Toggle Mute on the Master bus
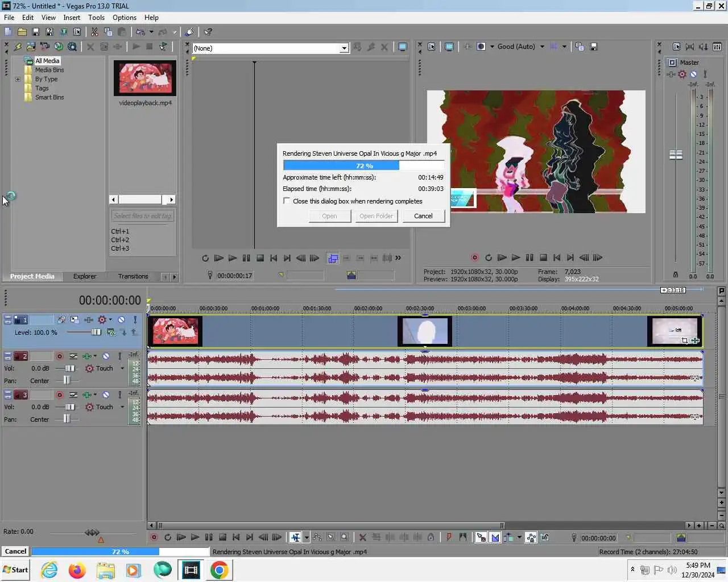This screenshot has height=582, width=728. [x=693, y=74]
